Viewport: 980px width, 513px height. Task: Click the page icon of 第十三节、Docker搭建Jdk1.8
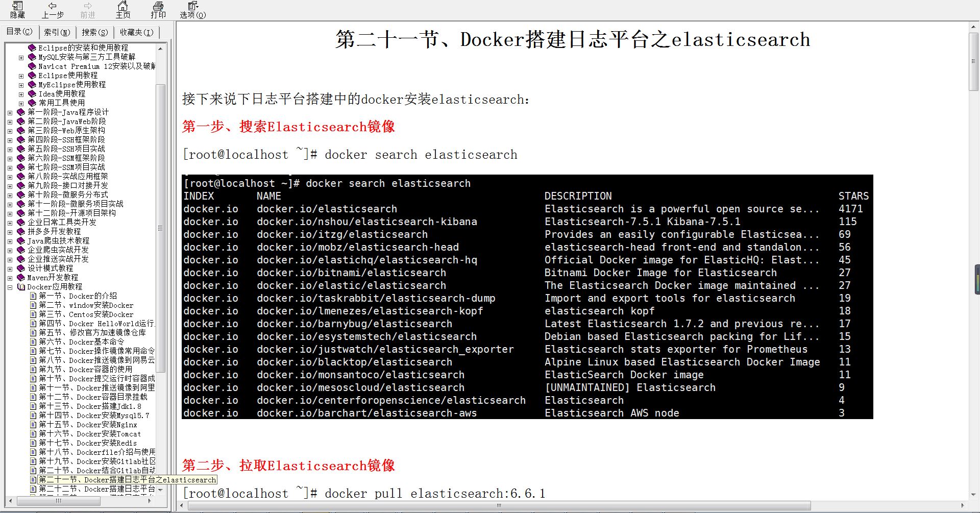tap(33, 406)
